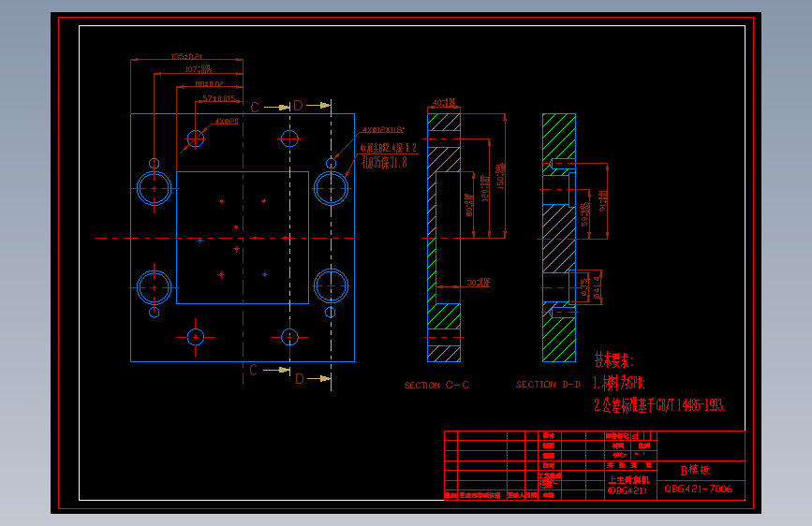Click the note mentioning 'GB/T 14486-1993'
Viewport: 812px width, 526px height.
(659, 405)
